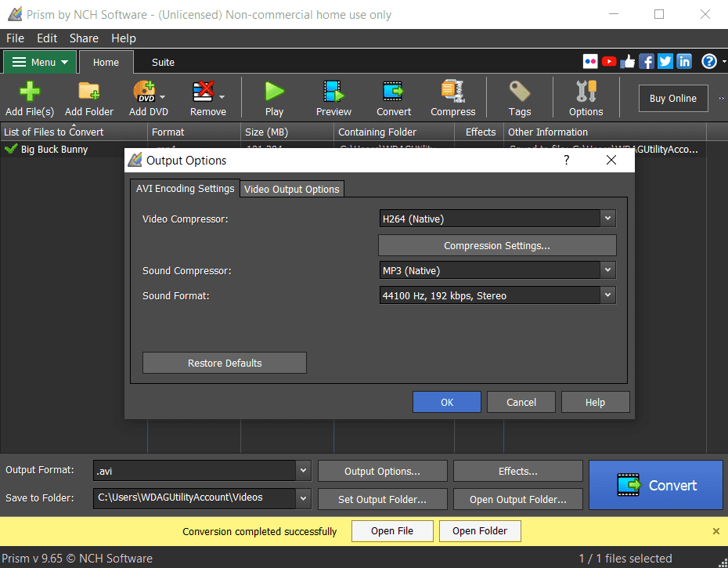The image size is (728, 568).
Task: Select the AVI Encoding Settings tab
Action: pyautogui.click(x=185, y=188)
